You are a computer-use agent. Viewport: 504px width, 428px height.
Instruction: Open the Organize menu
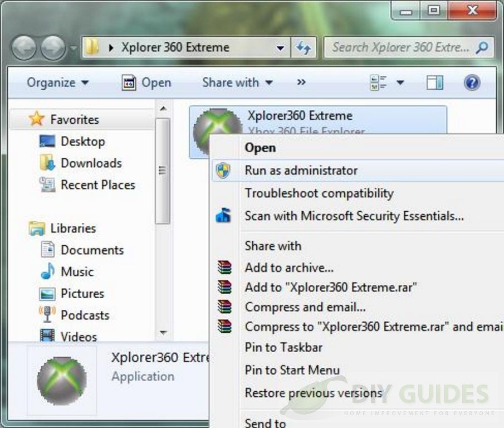(58, 82)
